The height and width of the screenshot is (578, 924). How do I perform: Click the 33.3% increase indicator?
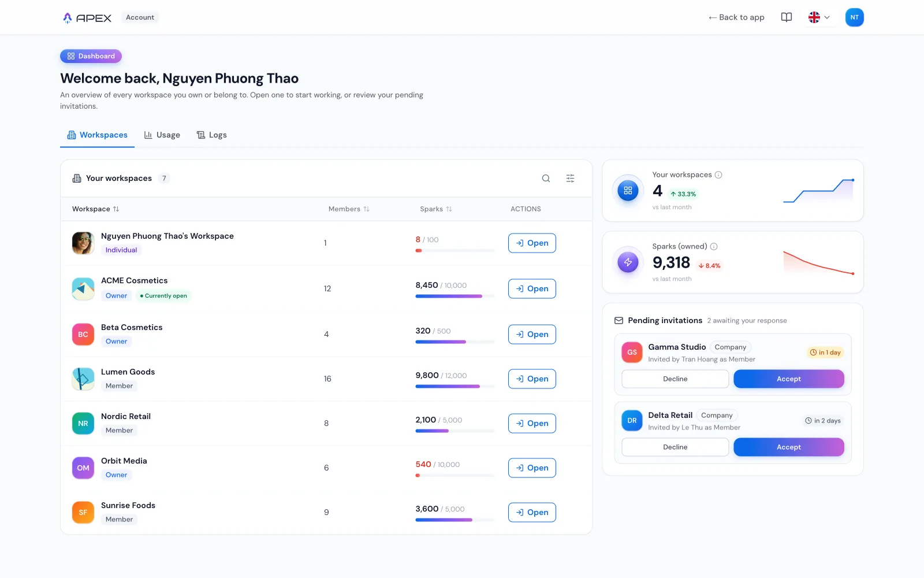pyautogui.click(x=683, y=194)
